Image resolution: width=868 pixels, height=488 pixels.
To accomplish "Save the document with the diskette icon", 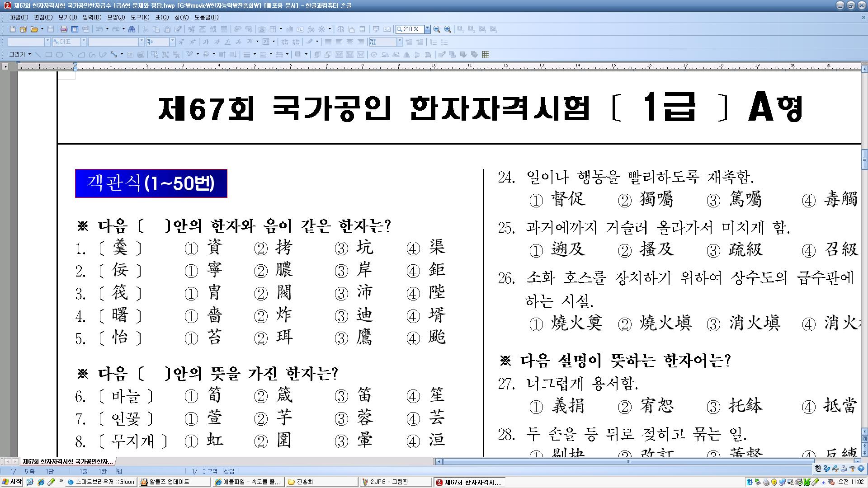I will pyautogui.click(x=51, y=29).
